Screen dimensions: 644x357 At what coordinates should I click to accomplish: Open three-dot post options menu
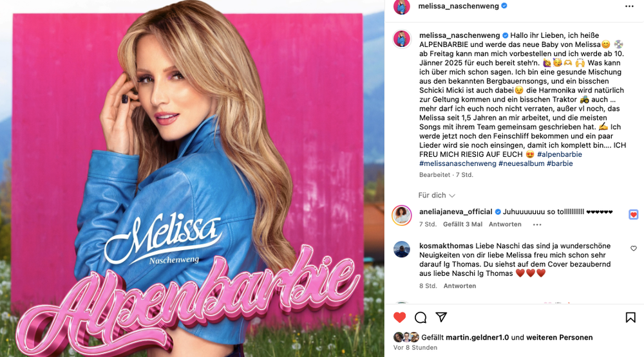(629, 6)
